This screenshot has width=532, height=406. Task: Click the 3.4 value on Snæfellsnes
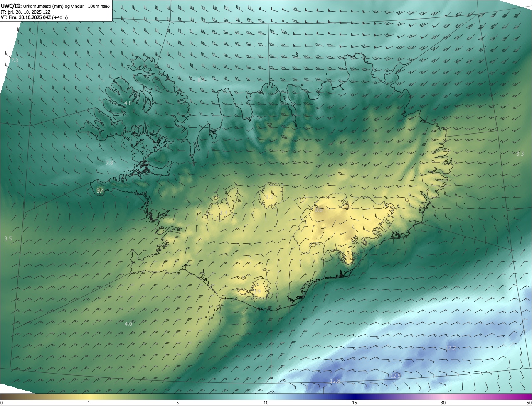[x=100, y=191]
